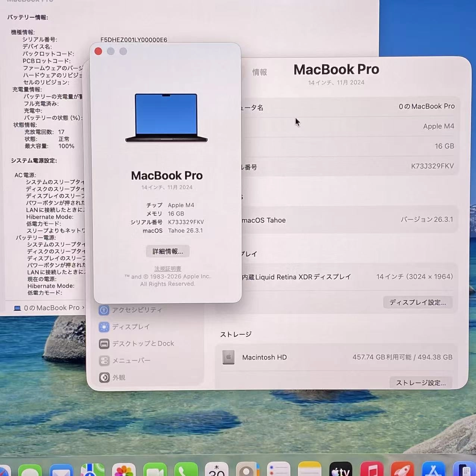476x476 pixels.
Task: Click the 状態: 正常 row
Action: pyautogui.click(x=47, y=139)
